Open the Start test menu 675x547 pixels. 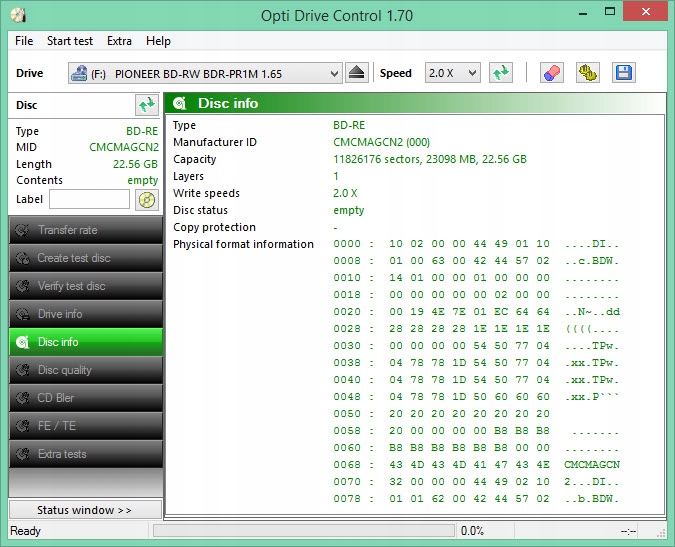coord(70,41)
